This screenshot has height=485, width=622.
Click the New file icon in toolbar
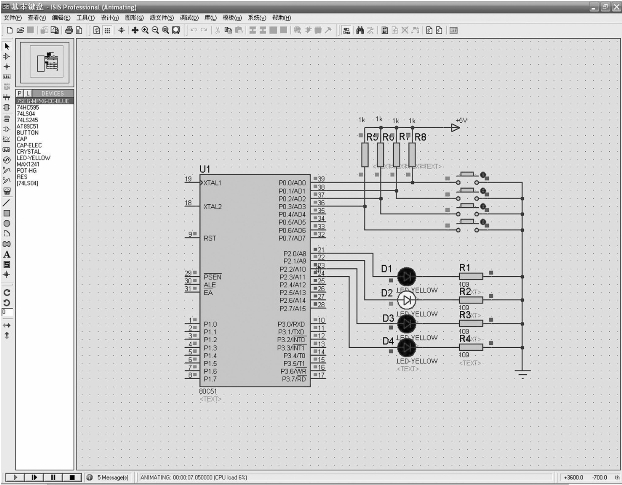tap(8, 30)
